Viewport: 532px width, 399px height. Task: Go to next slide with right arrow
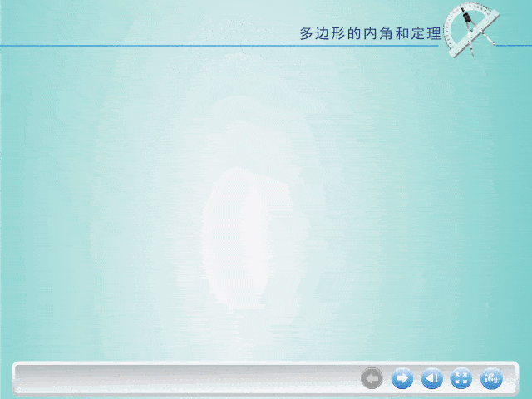tap(401, 379)
